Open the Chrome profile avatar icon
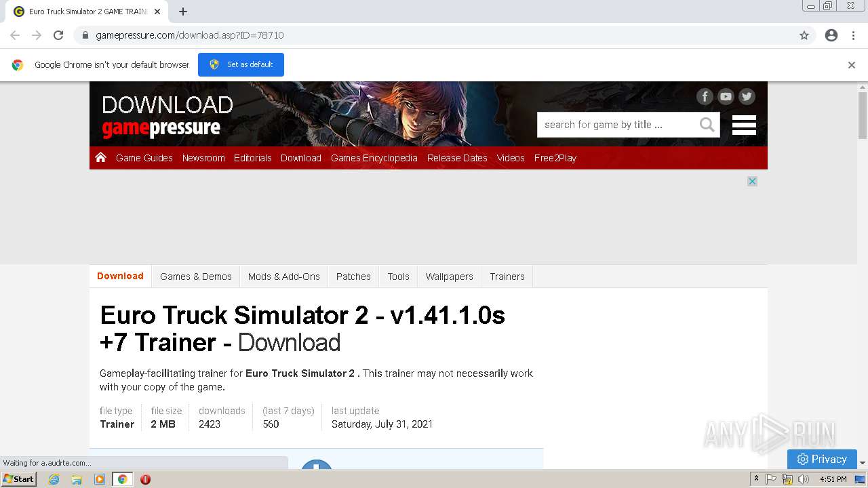Image resolution: width=868 pixels, height=488 pixels. click(831, 35)
